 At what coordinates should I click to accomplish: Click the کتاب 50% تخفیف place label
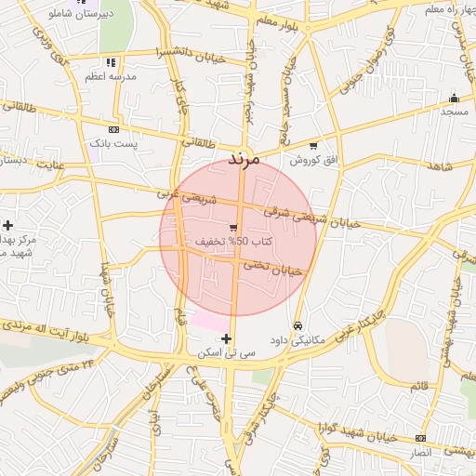click(x=233, y=242)
